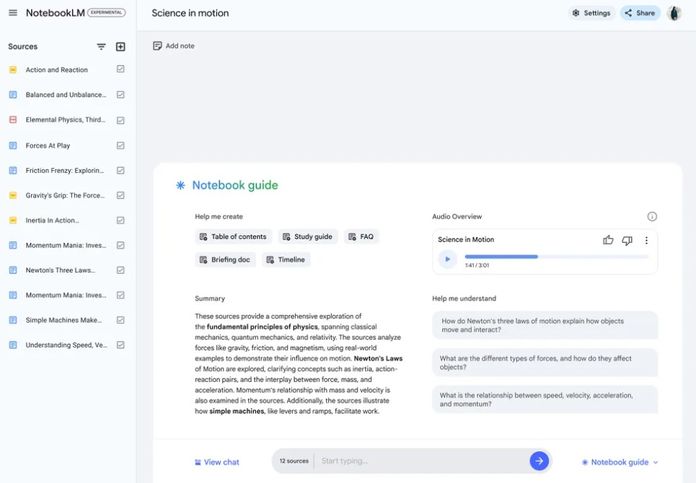Click Elemental Physics source PDF icon
The width and height of the screenshot is (696, 483).
[13, 120]
